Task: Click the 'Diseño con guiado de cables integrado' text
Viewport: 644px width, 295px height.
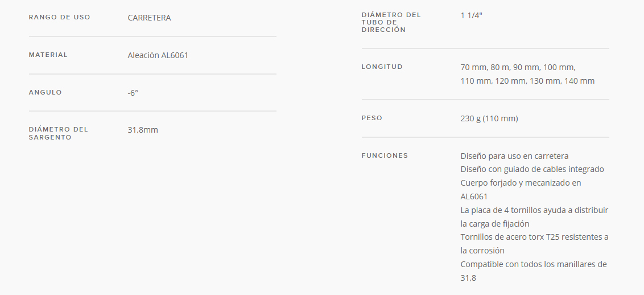Action: 532,169
